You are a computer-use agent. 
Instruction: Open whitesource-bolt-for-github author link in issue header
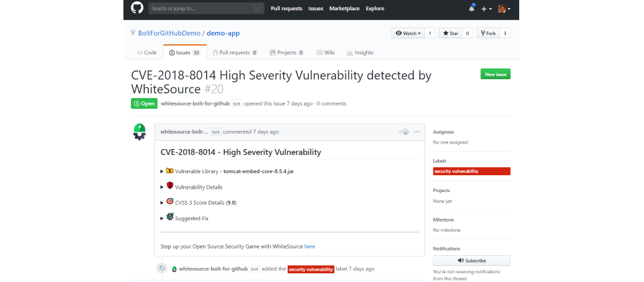tap(195, 103)
